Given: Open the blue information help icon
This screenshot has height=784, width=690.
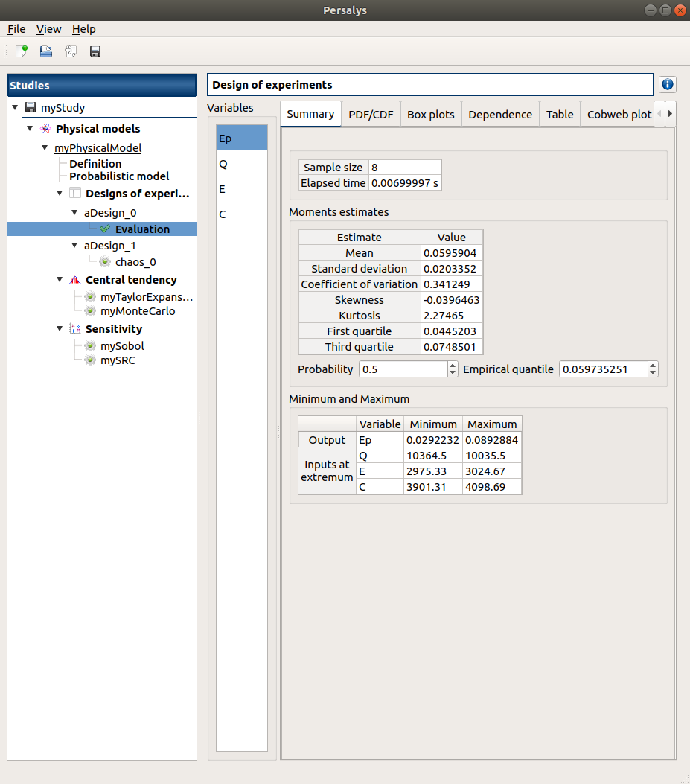Looking at the screenshot, I should 667,85.
